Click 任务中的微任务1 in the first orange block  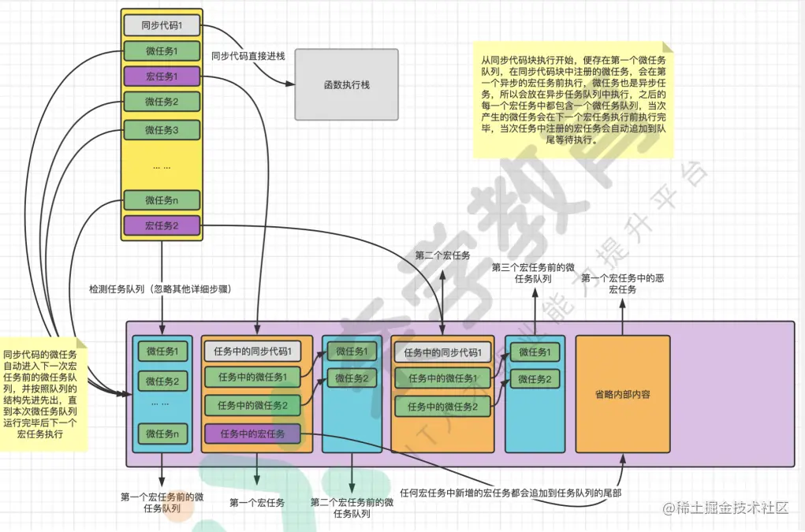click(252, 377)
